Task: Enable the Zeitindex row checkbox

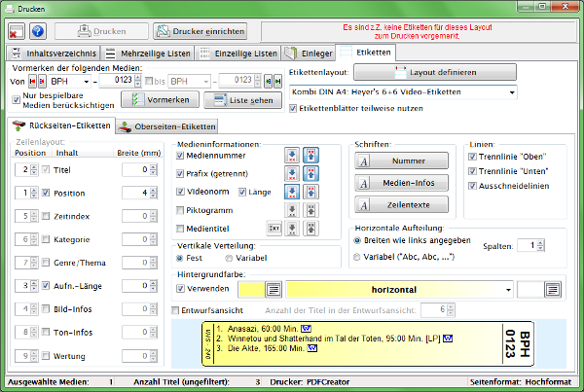Action: coord(45,216)
